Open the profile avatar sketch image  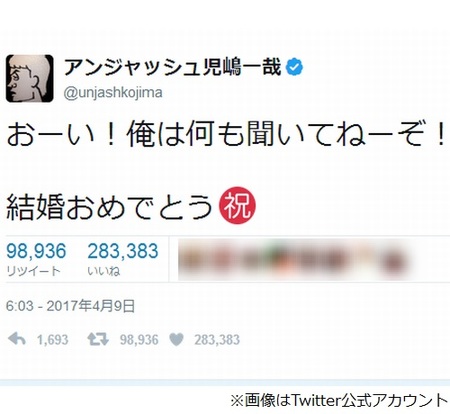pyautogui.click(x=30, y=78)
